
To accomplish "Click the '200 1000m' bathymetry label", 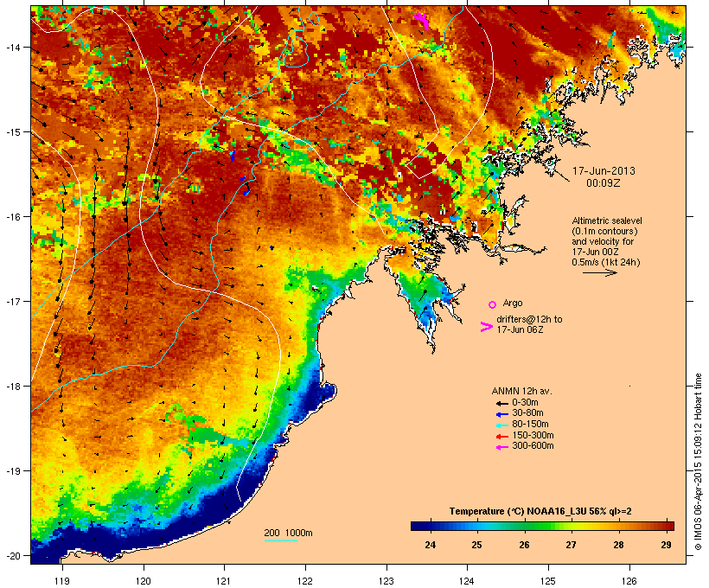I will click(x=288, y=533).
